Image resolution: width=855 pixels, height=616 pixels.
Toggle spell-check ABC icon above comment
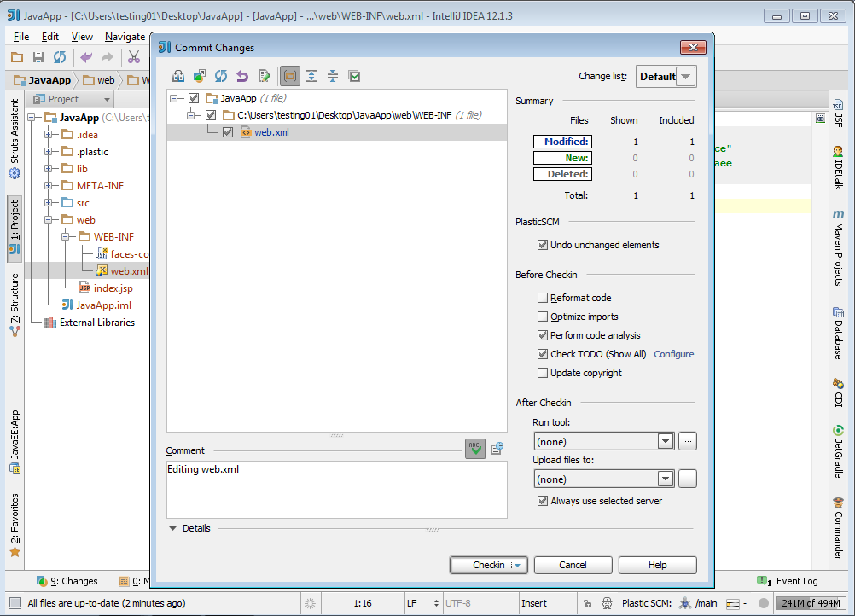(475, 449)
